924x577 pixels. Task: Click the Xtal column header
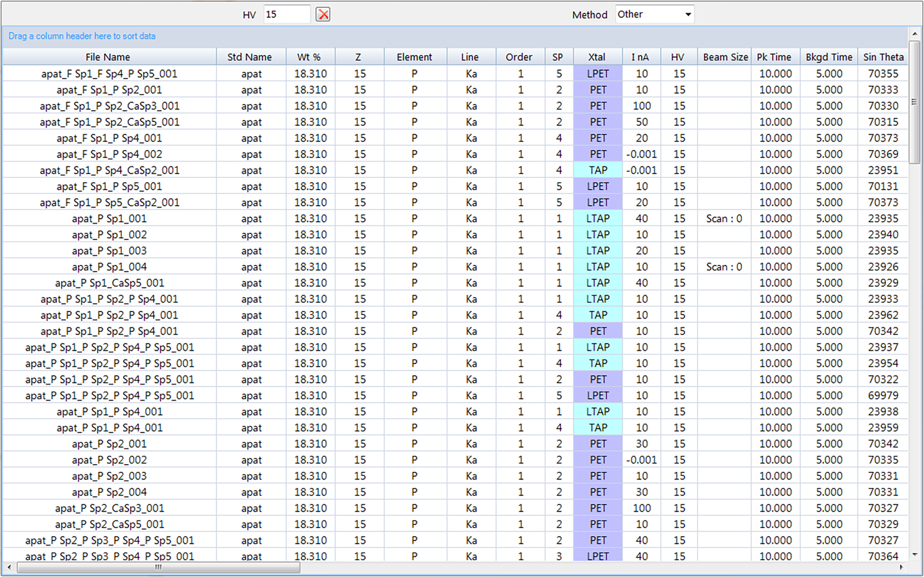tap(597, 57)
